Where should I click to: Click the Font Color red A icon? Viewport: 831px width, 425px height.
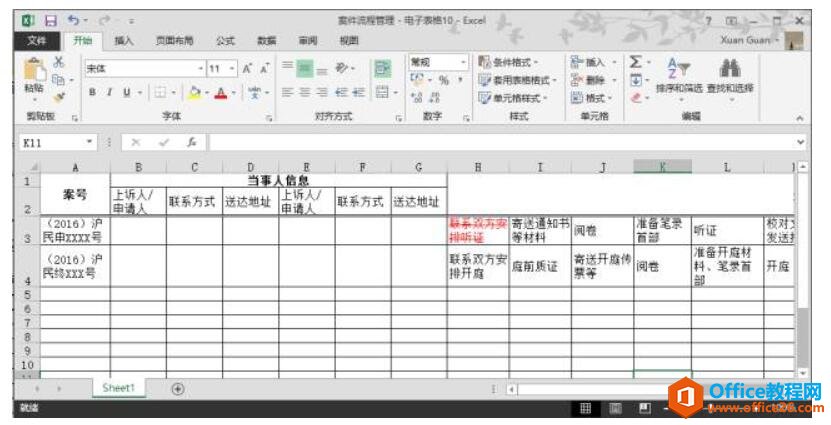(x=221, y=93)
